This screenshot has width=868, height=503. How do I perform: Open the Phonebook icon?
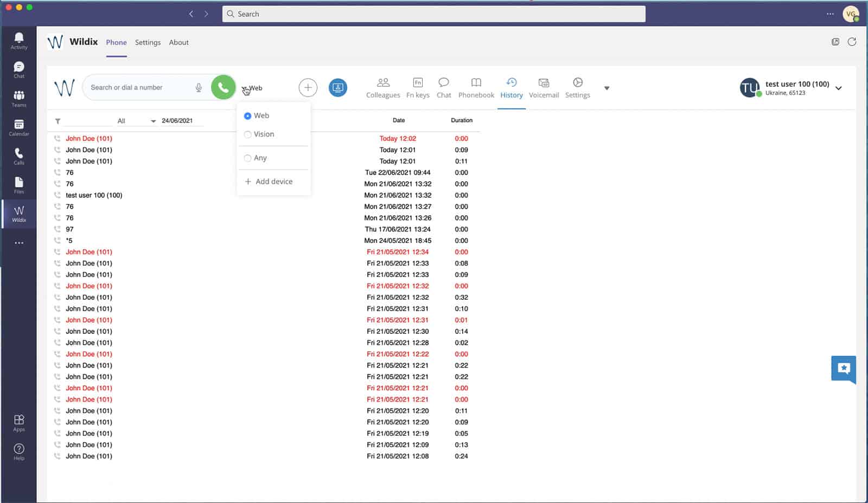(476, 88)
